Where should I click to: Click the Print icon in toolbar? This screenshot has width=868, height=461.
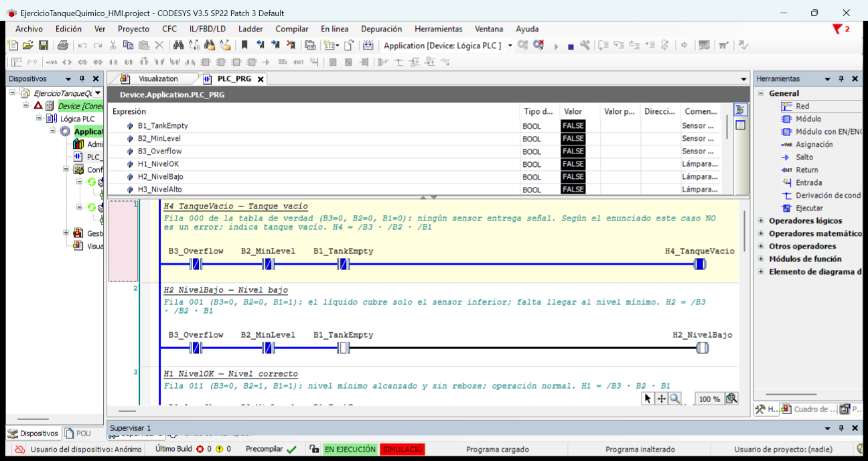point(63,45)
